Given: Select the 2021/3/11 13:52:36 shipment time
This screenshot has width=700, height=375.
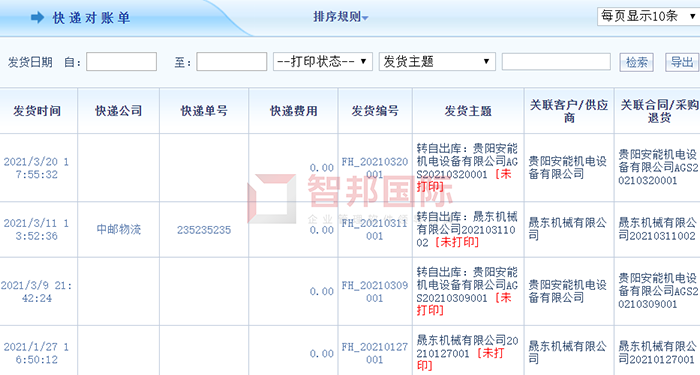Looking at the screenshot, I should [x=37, y=229].
